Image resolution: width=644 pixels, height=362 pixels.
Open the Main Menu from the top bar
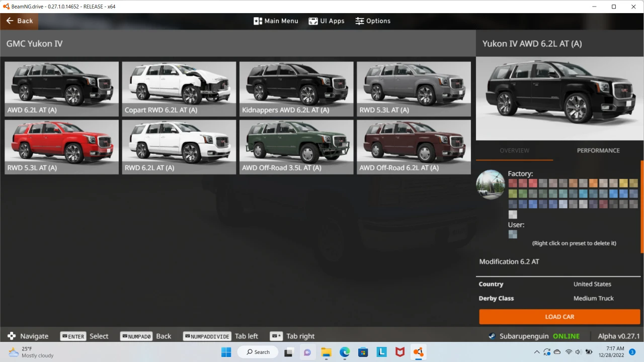tap(276, 21)
